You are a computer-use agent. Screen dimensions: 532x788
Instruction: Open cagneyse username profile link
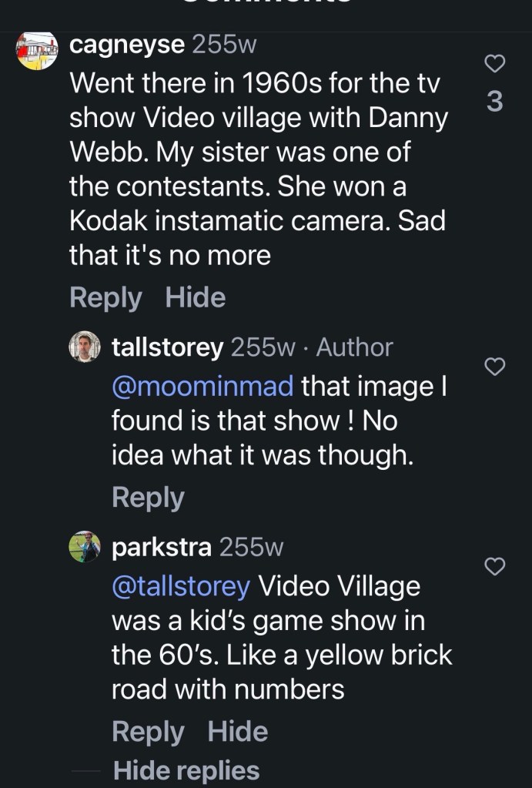[x=127, y=45]
